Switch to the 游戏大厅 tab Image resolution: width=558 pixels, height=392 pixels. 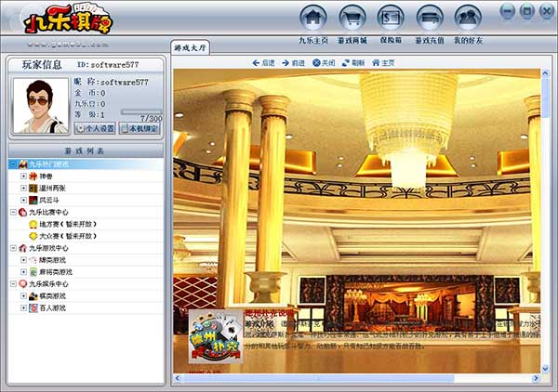point(192,46)
